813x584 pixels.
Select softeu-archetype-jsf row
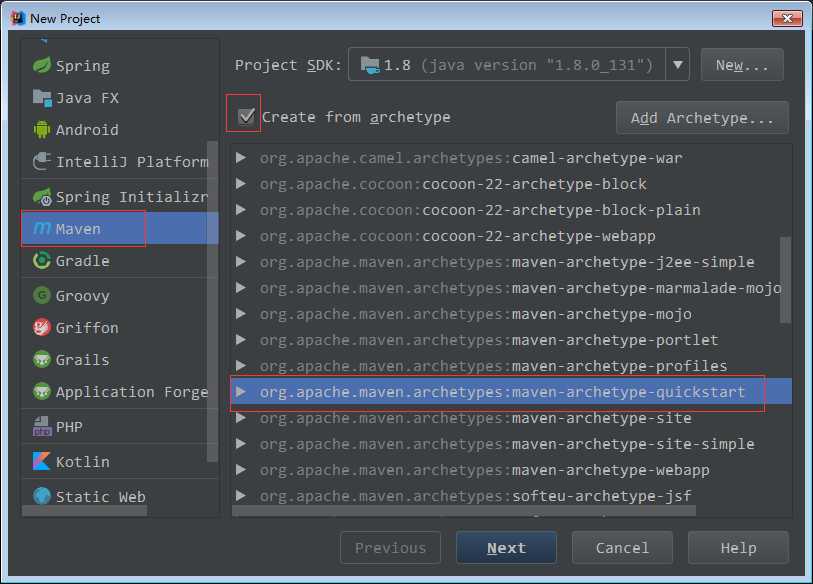pyautogui.click(x=511, y=496)
